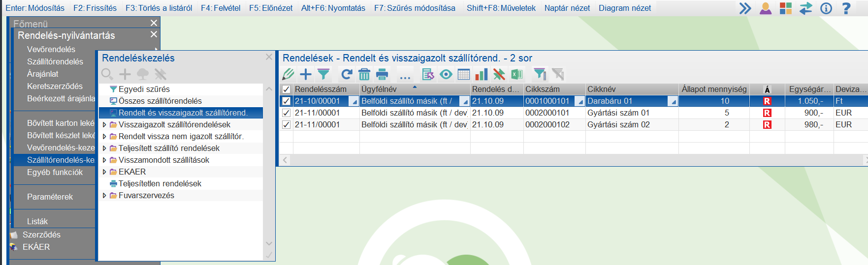The image size is (868, 265).
Task: Click the four colored squares icon
Action: (786, 8)
